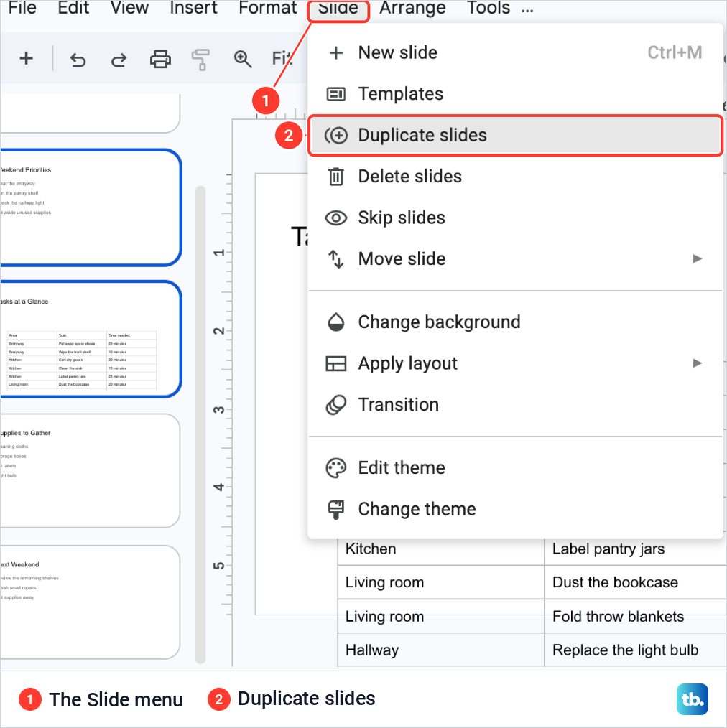Click the tb. logo badge
Image resolution: width=727 pixels, height=728 pixels.
[693, 699]
